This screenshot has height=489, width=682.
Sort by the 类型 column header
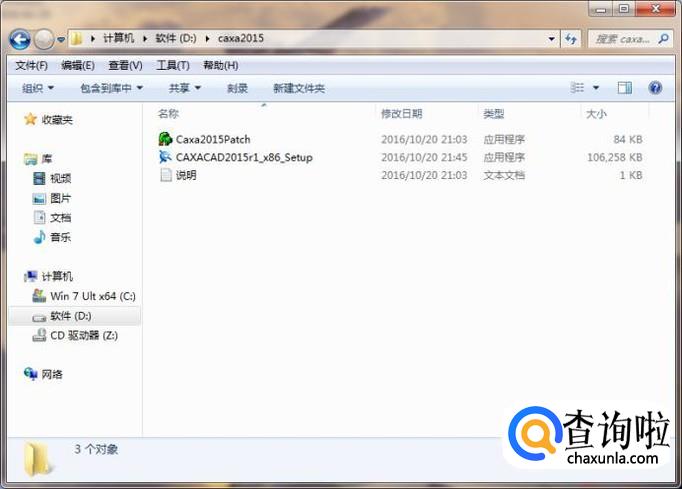pyautogui.click(x=494, y=114)
